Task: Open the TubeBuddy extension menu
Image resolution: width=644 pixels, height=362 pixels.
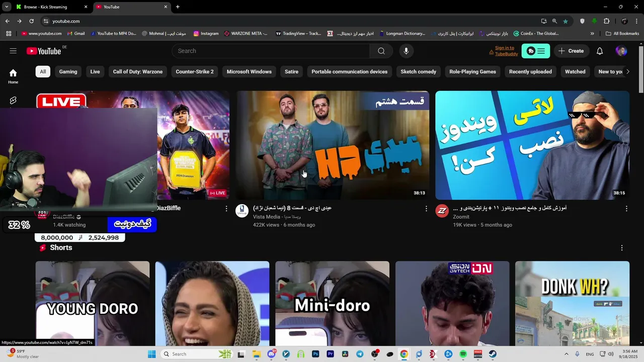Action: click(535, 51)
